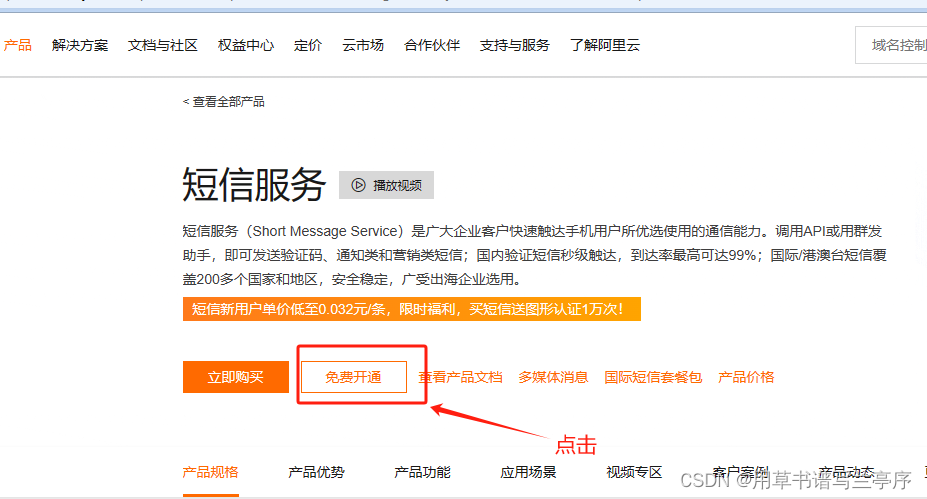927x499 pixels.
Task: Click the orange promo banner 短信新用户单价
Action: (411, 309)
